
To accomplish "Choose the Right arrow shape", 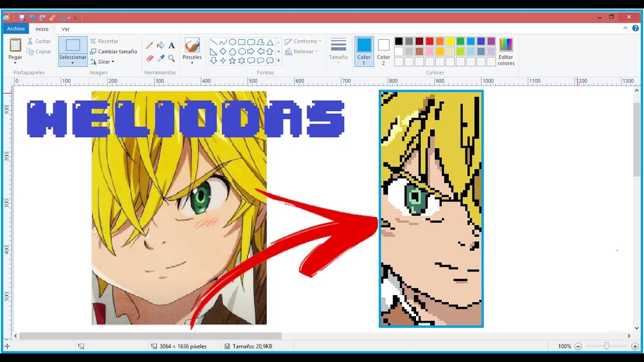I will pos(251,51).
